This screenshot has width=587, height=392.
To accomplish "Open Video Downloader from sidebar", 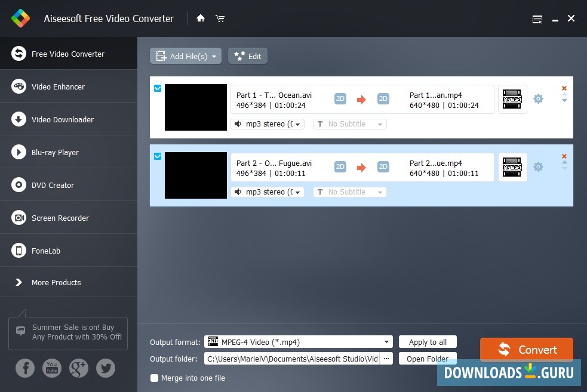I will (x=69, y=119).
